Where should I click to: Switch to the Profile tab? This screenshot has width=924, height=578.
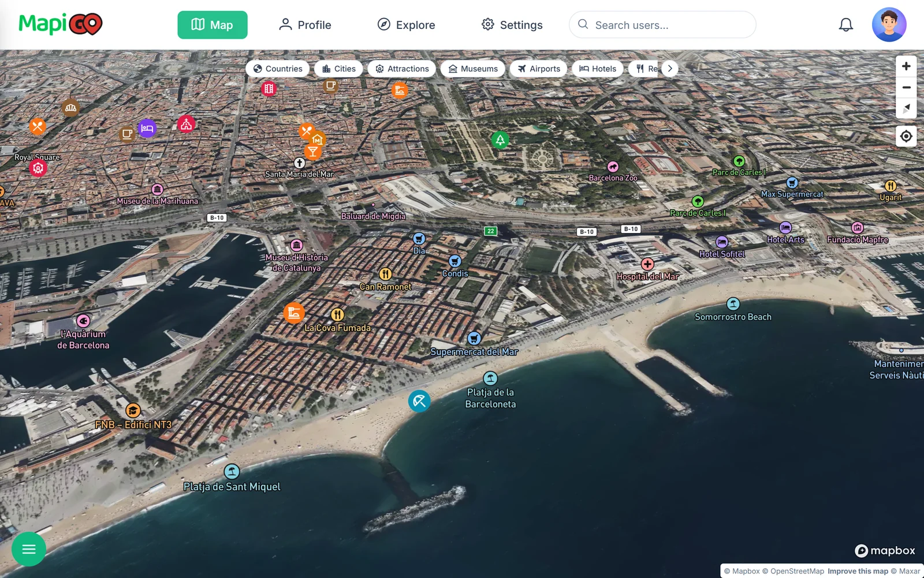[304, 25]
